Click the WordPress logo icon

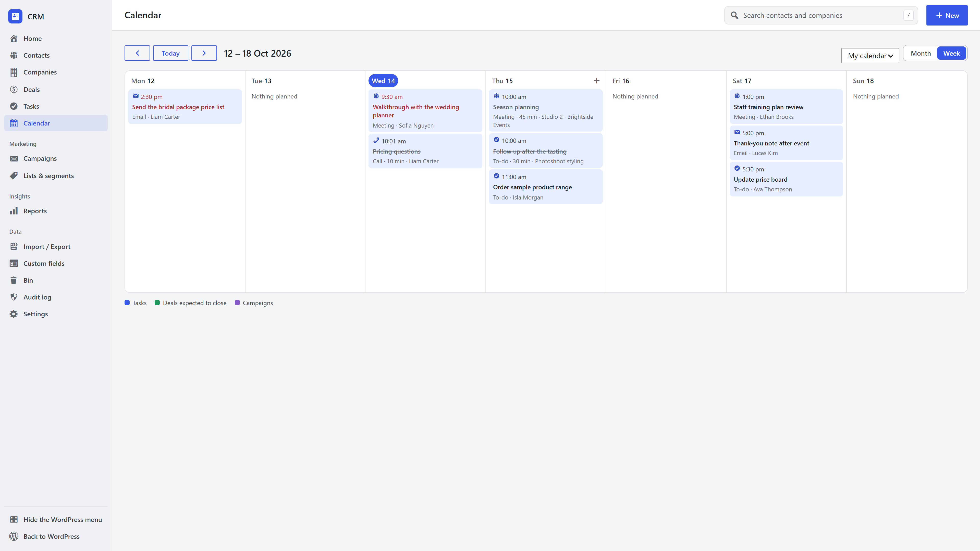click(14, 536)
